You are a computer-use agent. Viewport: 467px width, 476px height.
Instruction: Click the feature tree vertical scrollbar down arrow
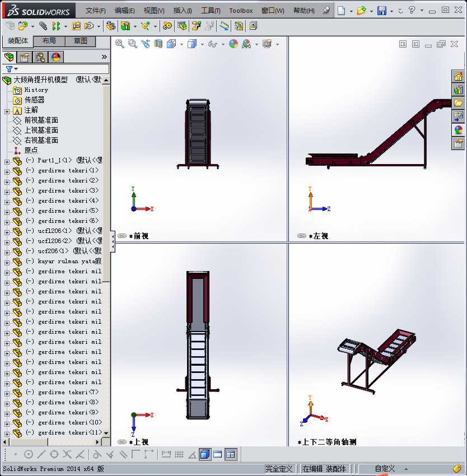click(x=106, y=432)
